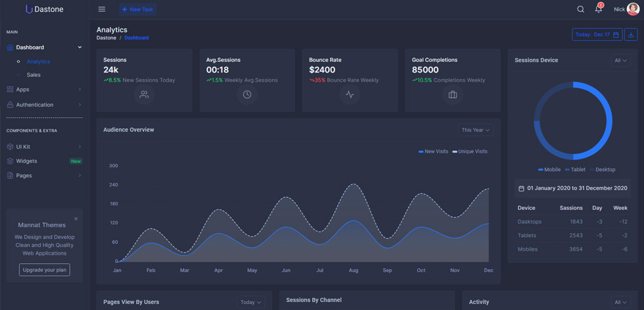Toggle Mobile legend in donut chart
The image size is (644, 310).
click(549, 169)
